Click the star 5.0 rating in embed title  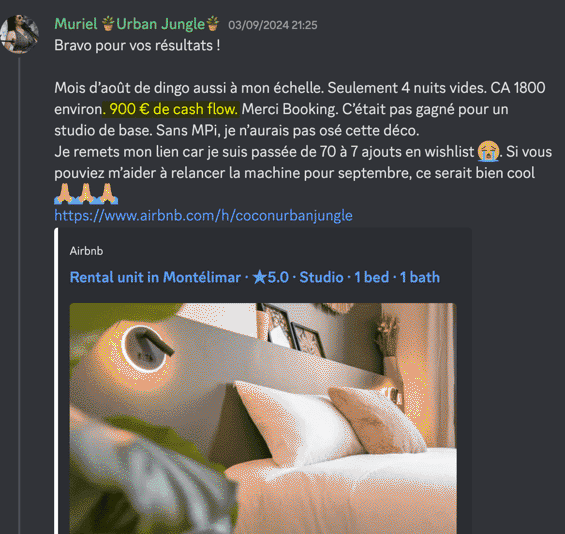[x=271, y=277]
